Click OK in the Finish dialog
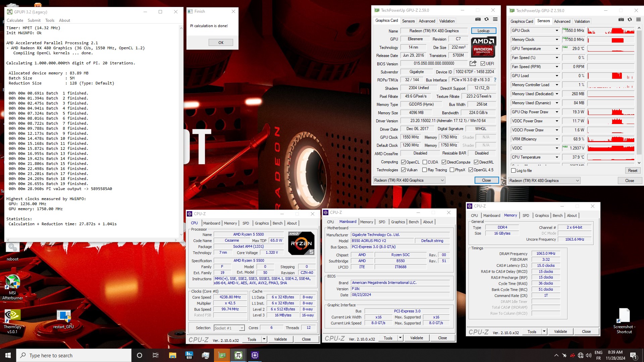 click(x=221, y=43)
